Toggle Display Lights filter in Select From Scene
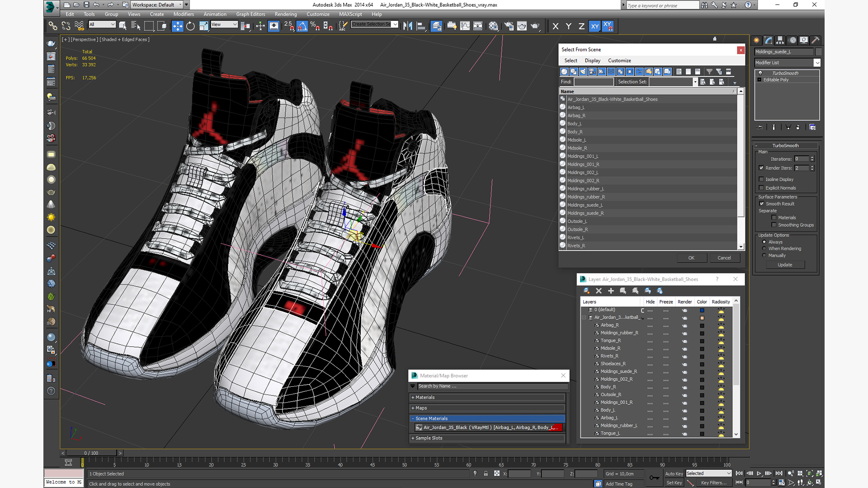This screenshot has width=868, height=488. pyautogui.click(x=583, y=72)
